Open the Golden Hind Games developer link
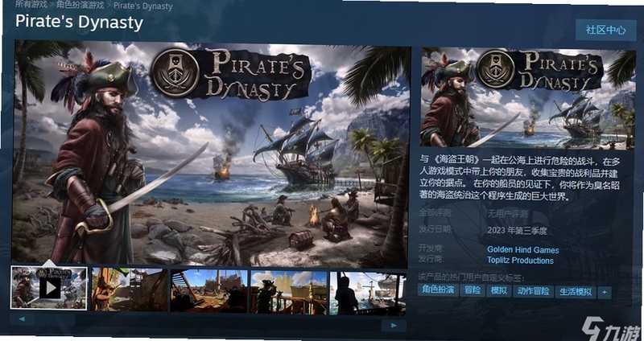644x341 pixels. tap(522, 249)
